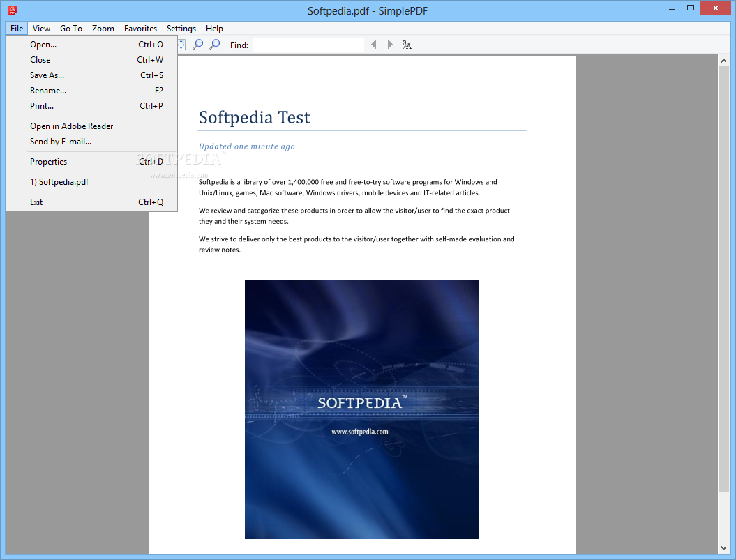Toggle match case search icon

point(407,45)
